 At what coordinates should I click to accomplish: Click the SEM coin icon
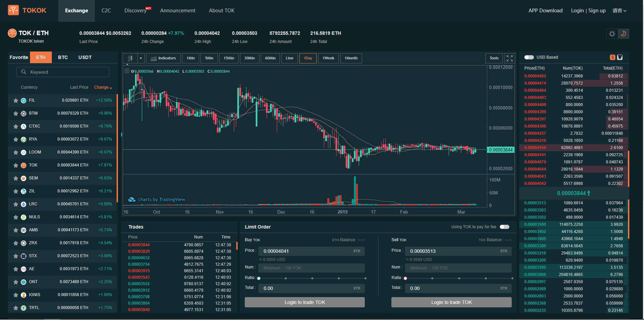24,178
